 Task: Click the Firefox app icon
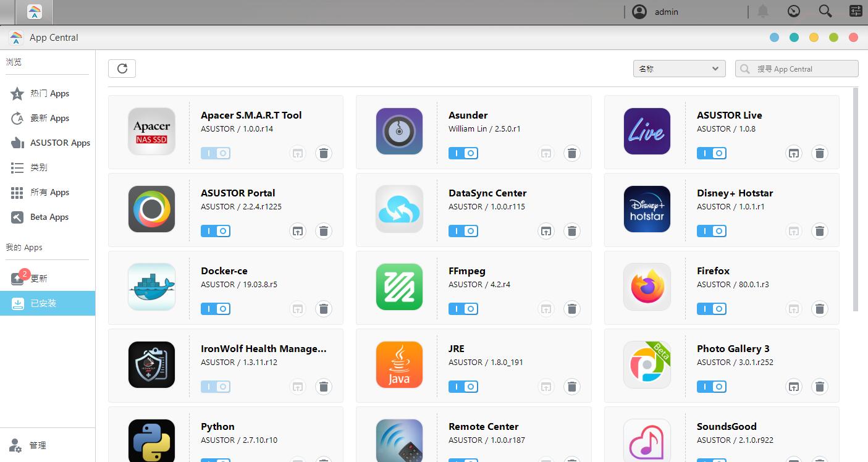(x=647, y=287)
